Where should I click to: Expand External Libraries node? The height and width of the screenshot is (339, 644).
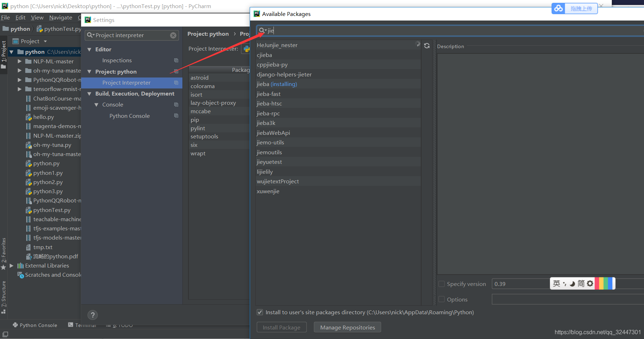tap(11, 266)
